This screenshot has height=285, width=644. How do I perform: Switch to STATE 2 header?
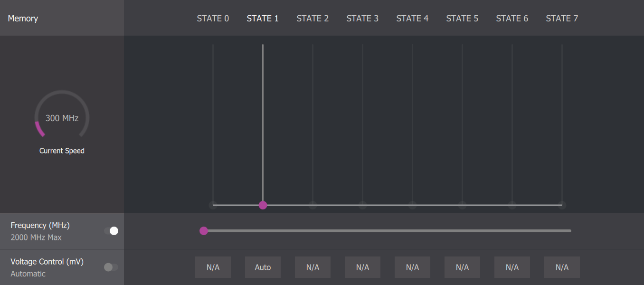pyautogui.click(x=313, y=19)
